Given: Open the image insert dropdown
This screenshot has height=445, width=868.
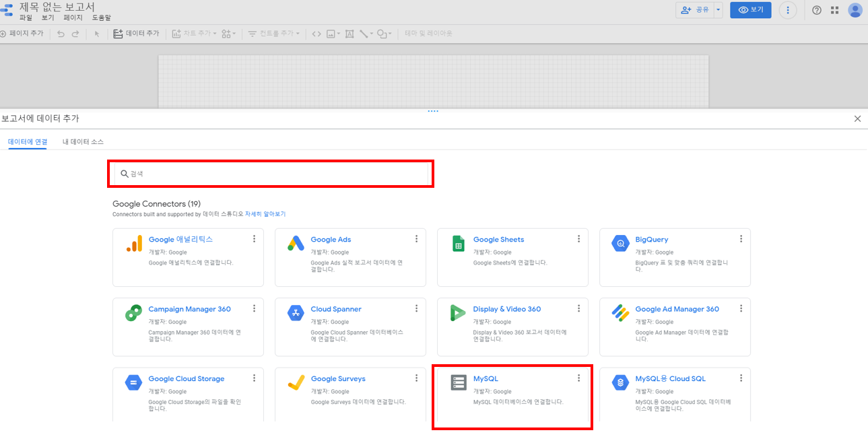Looking at the screenshot, I should tap(333, 34).
